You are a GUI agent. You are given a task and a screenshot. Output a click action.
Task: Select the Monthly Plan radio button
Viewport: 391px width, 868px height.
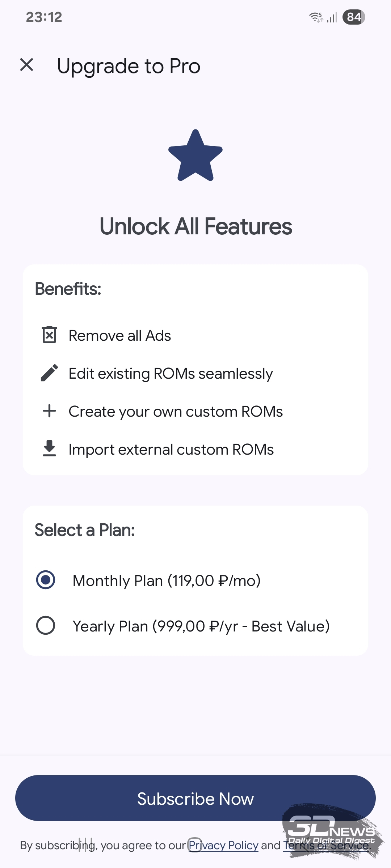tap(46, 580)
